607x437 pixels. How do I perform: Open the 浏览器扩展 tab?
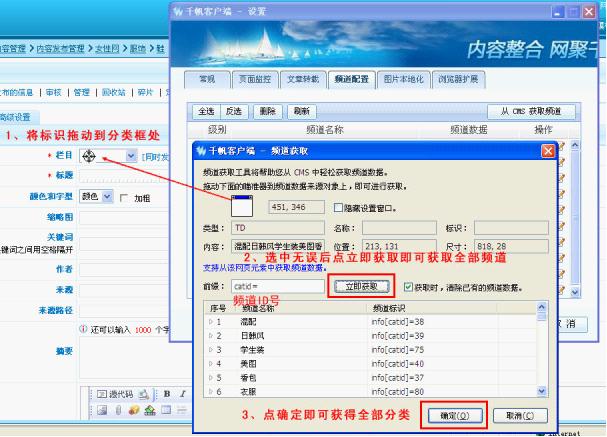pos(458,79)
